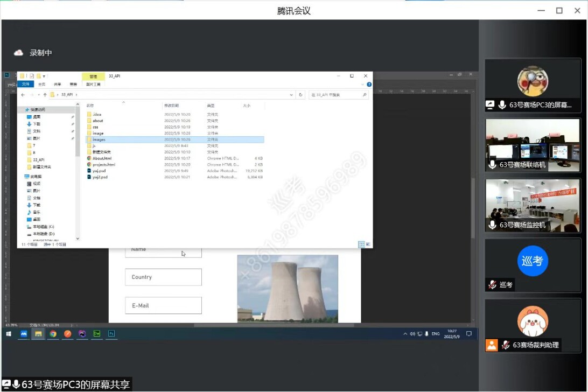Toggle the muted mic of 63赛场裁判助理

tap(506, 345)
